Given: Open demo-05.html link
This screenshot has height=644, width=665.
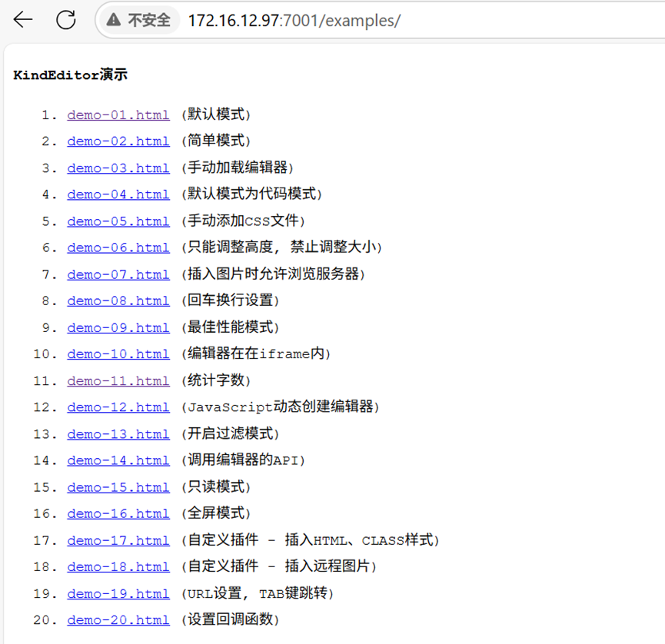Looking at the screenshot, I should click(118, 221).
